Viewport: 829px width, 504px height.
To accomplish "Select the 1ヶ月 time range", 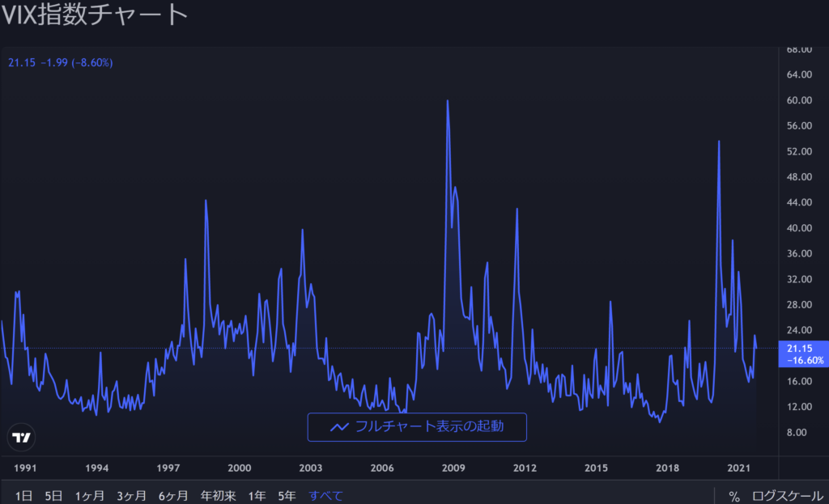I will pyautogui.click(x=91, y=496).
